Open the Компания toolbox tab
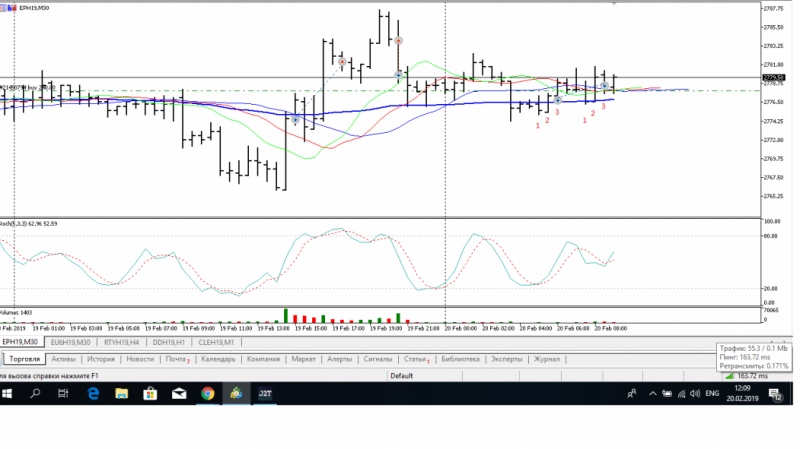Viewport: 800px width, 449px height. point(263,359)
